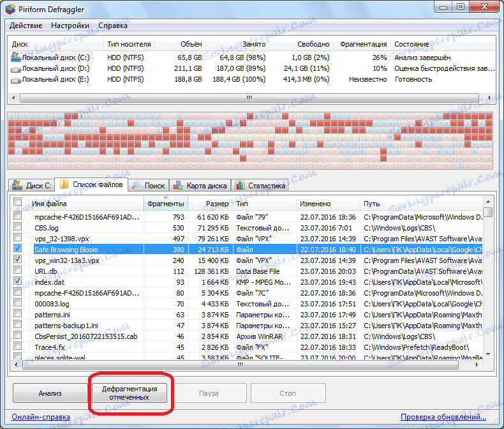504x429 pixels.
Task: Switch to the Статистика tab
Action: coord(260,186)
